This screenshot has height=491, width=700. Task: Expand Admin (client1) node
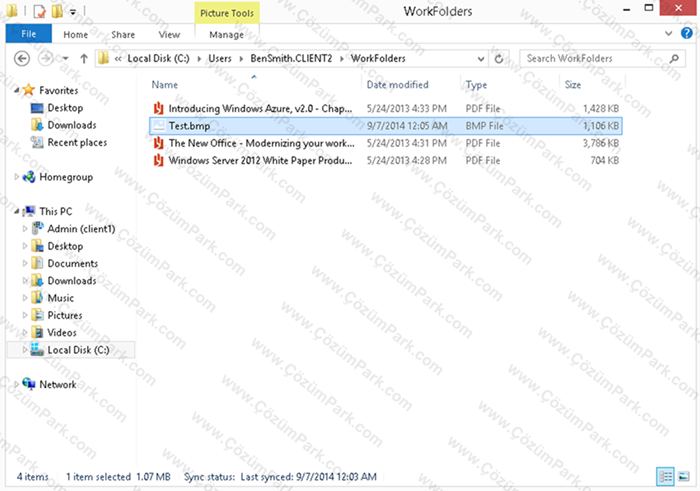pyautogui.click(x=25, y=229)
